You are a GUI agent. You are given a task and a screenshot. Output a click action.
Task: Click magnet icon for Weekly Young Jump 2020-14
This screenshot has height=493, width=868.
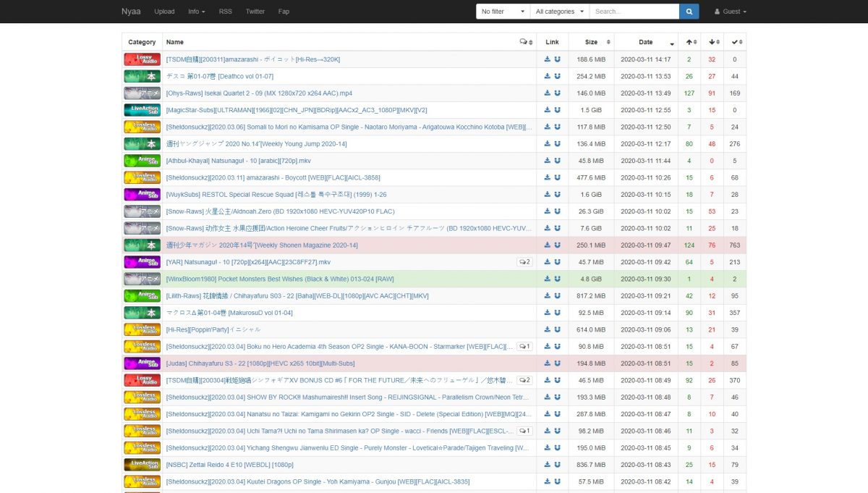(558, 144)
